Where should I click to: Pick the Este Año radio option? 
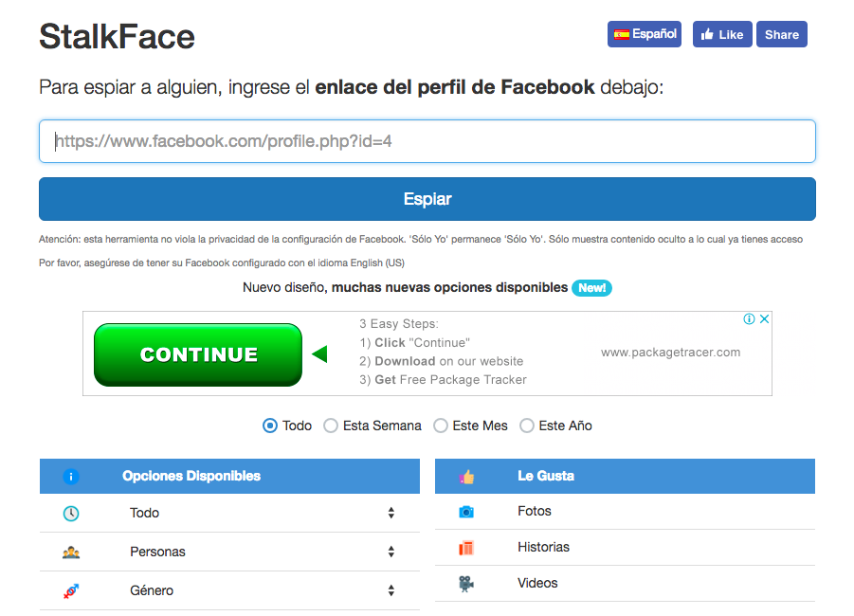527,426
